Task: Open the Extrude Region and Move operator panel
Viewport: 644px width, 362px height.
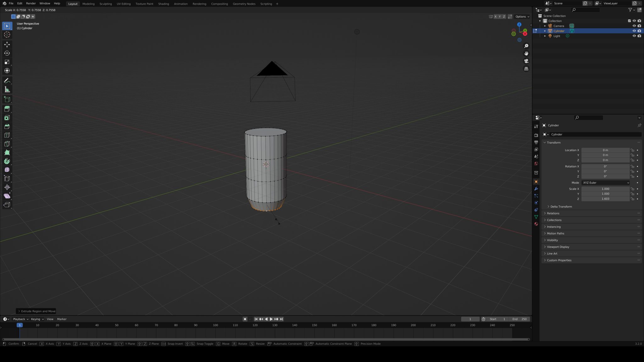Action: click(36, 311)
